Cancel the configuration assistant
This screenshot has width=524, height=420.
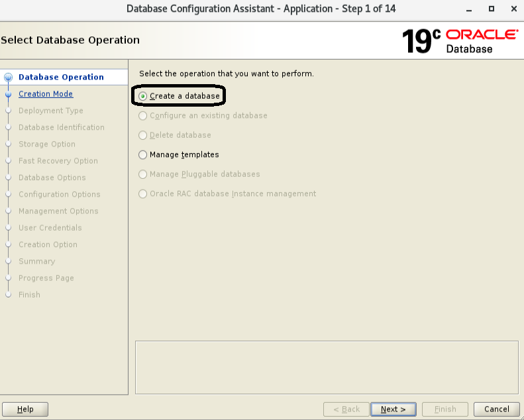coord(497,409)
